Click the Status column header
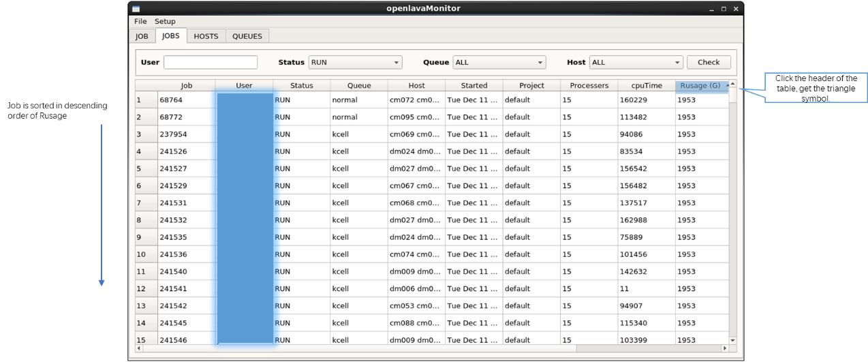The image size is (868, 362). click(301, 85)
